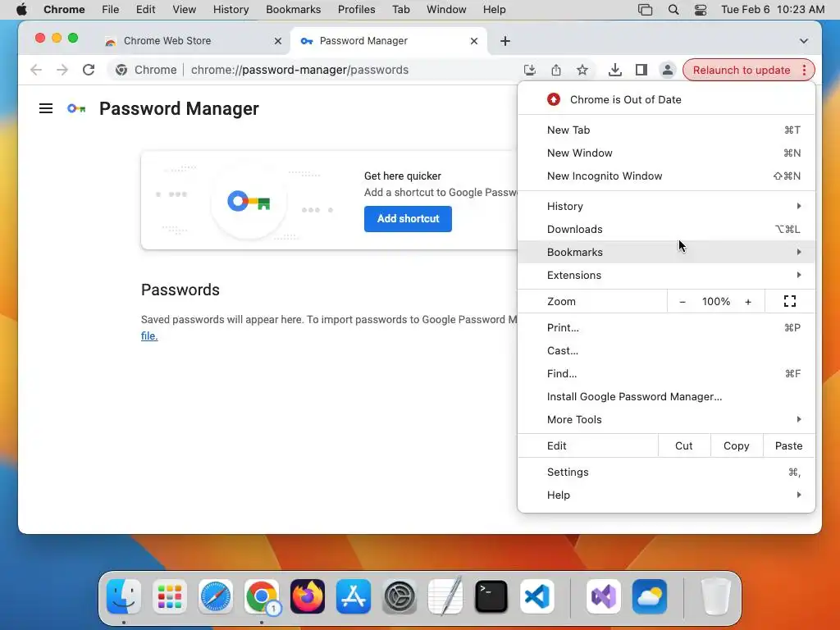Image resolution: width=840 pixels, height=630 pixels.
Task: Open the Password Manager hamburger menu
Action: (46, 109)
